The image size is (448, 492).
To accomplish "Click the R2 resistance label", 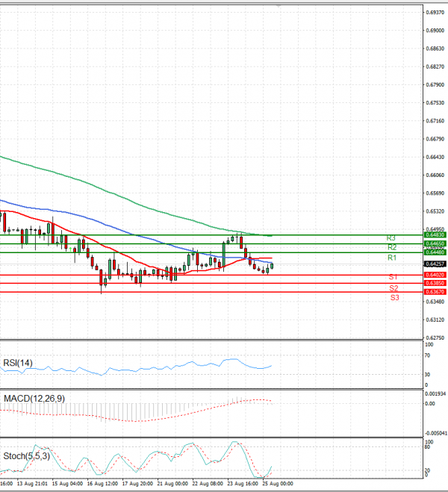I will point(392,247).
